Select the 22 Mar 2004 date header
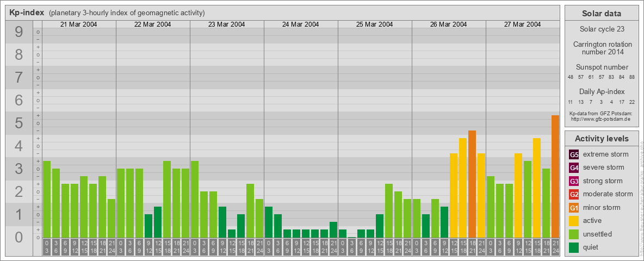 coord(153,24)
